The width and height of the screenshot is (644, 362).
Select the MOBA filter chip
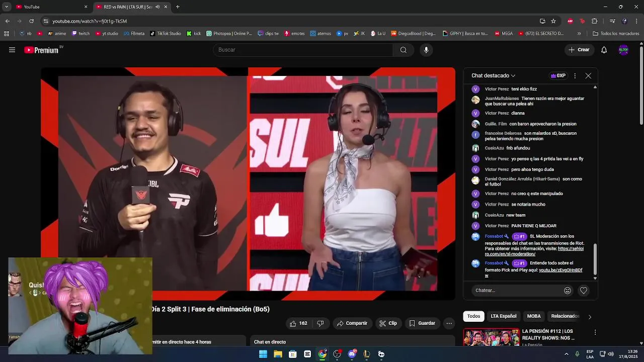pyautogui.click(x=534, y=316)
